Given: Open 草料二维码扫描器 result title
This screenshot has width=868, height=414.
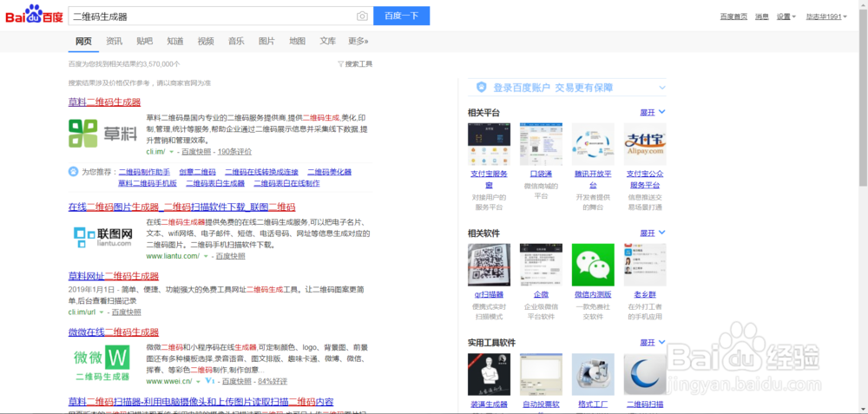Looking at the screenshot, I should (x=201, y=401).
